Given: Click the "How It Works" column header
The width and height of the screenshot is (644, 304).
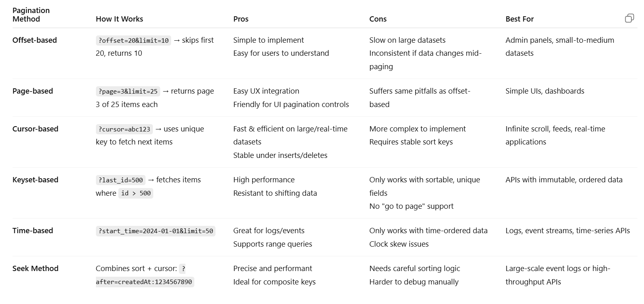Looking at the screenshot, I should tap(119, 19).
